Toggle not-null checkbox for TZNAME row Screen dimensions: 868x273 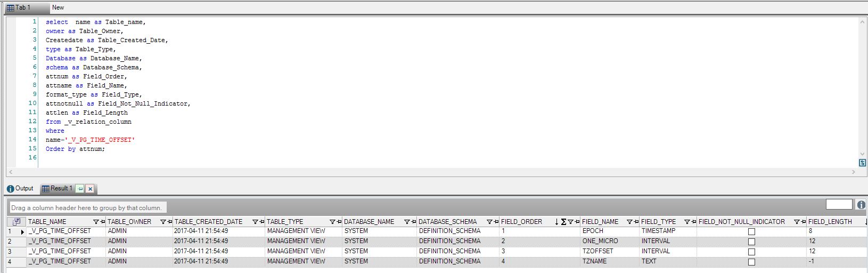tap(751, 262)
